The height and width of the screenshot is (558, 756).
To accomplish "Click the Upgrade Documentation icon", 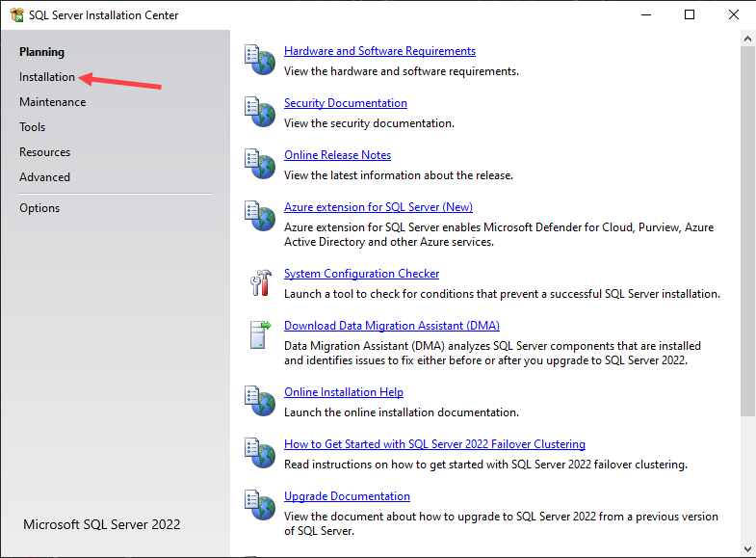I will pos(260,505).
